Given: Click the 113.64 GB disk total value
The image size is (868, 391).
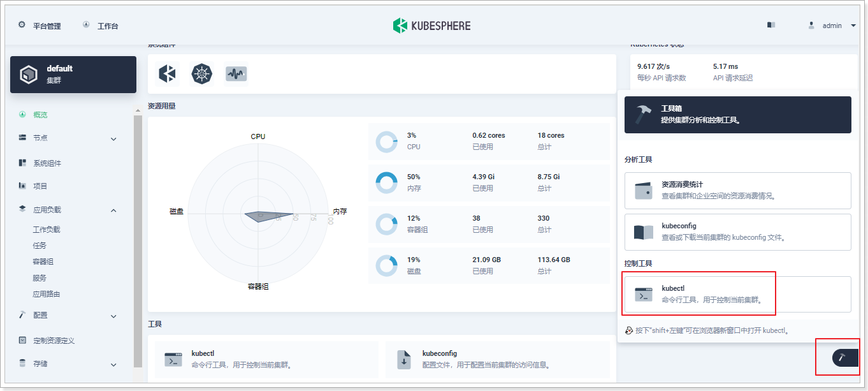Looking at the screenshot, I should tap(554, 260).
